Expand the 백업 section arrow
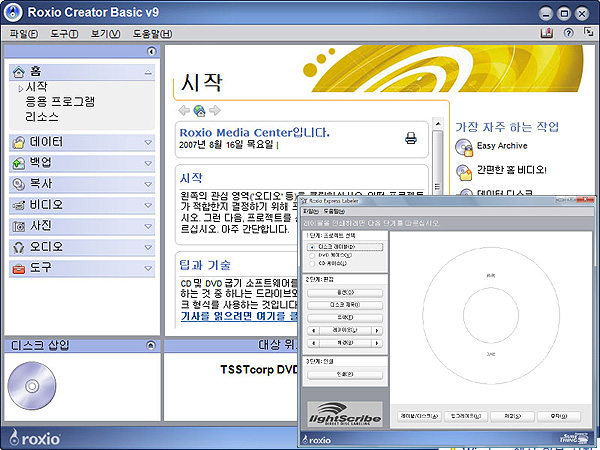600x450 pixels. pyautogui.click(x=148, y=163)
